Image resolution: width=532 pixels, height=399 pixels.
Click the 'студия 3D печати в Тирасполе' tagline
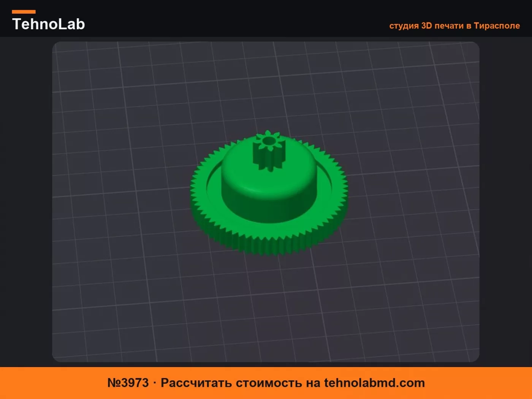coord(454,26)
